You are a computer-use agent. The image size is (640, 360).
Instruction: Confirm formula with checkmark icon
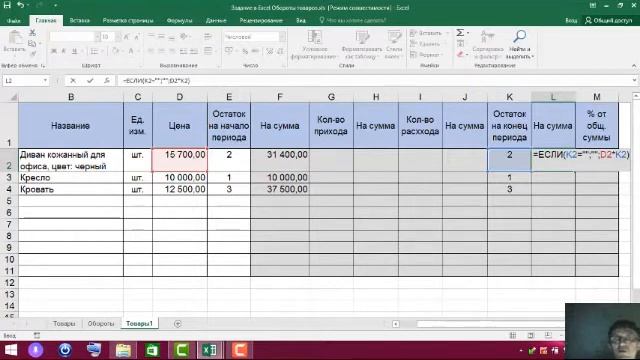pos(90,80)
